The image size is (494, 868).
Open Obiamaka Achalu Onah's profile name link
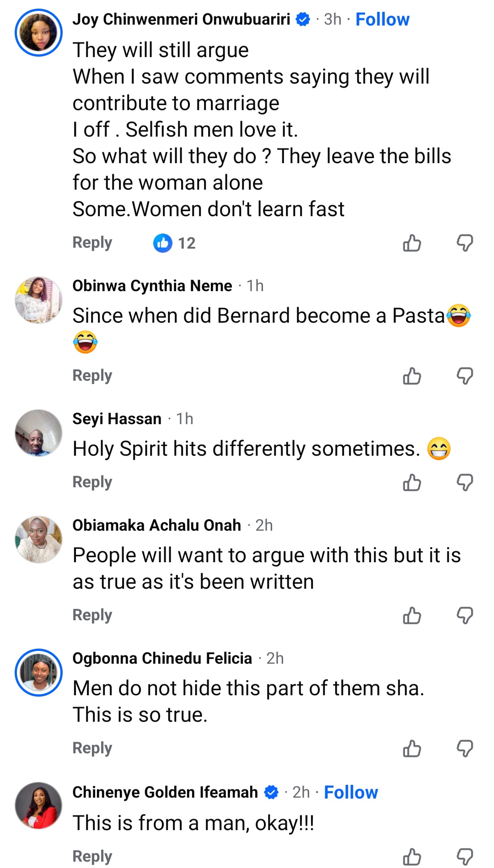pyautogui.click(x=156, y=526)
